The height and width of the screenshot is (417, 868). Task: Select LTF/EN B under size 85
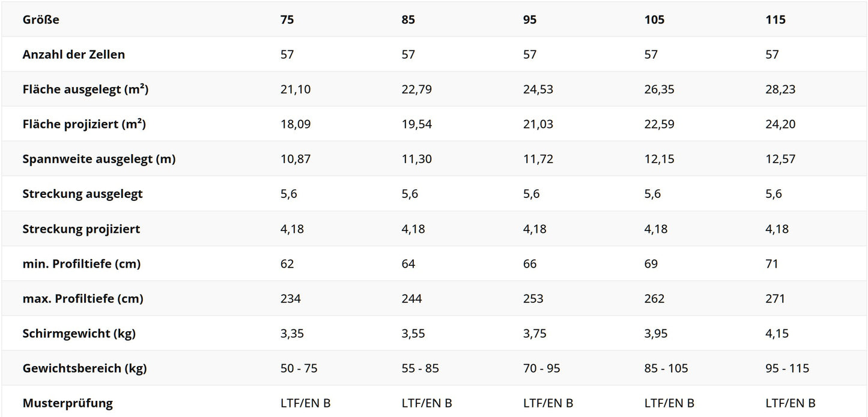[x=427, y=403]
